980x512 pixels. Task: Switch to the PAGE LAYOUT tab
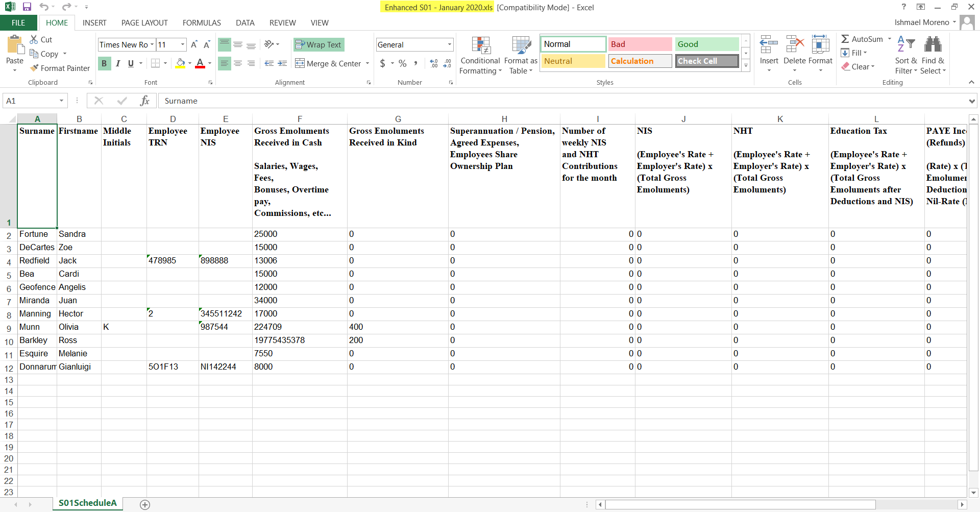coord(144,22)
